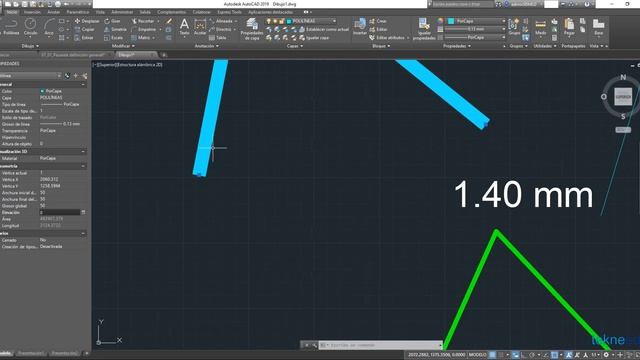The height and width of the screenshot is (360, 640).
Task: Click the Directriz leader button
Action: pos(220,29)
